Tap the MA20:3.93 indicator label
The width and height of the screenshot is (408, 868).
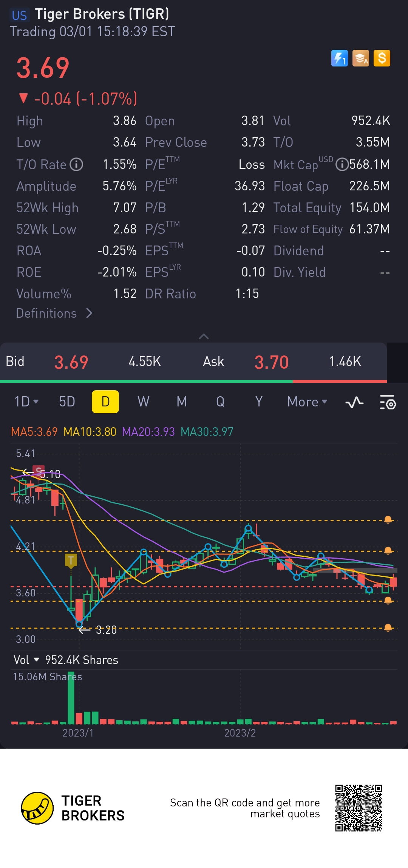coord(148,432)
